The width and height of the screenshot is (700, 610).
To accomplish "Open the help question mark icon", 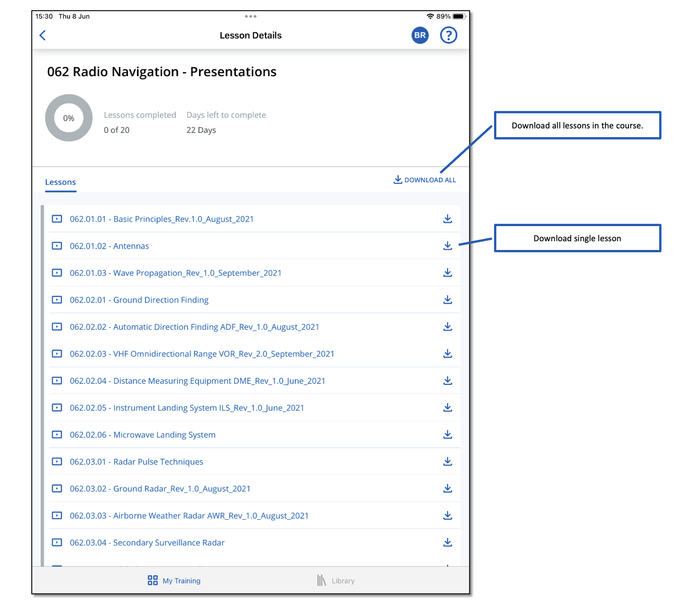I will 449,35.
